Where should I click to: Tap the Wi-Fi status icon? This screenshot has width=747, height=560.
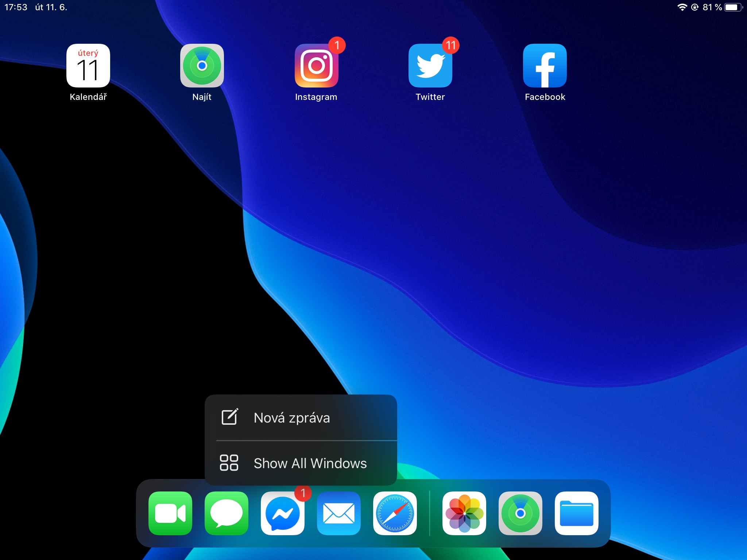[682, 7]
